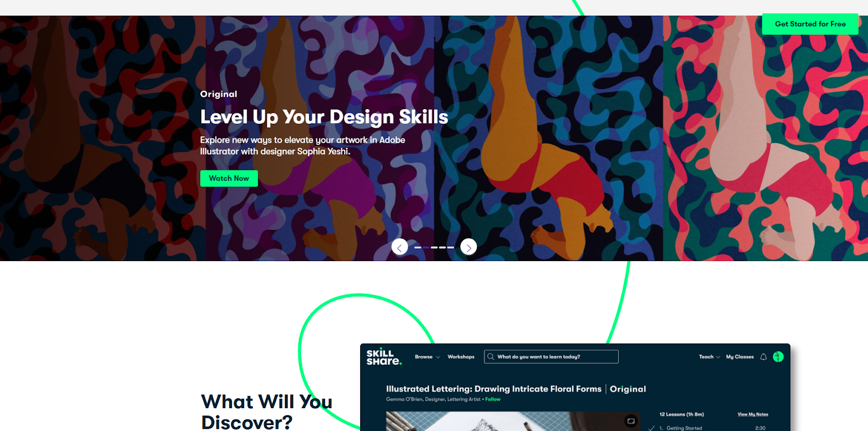This screenshot has height=431, width=868.
Task: Select the first carousel slide indicator
Action: click(x=418, y=248)
